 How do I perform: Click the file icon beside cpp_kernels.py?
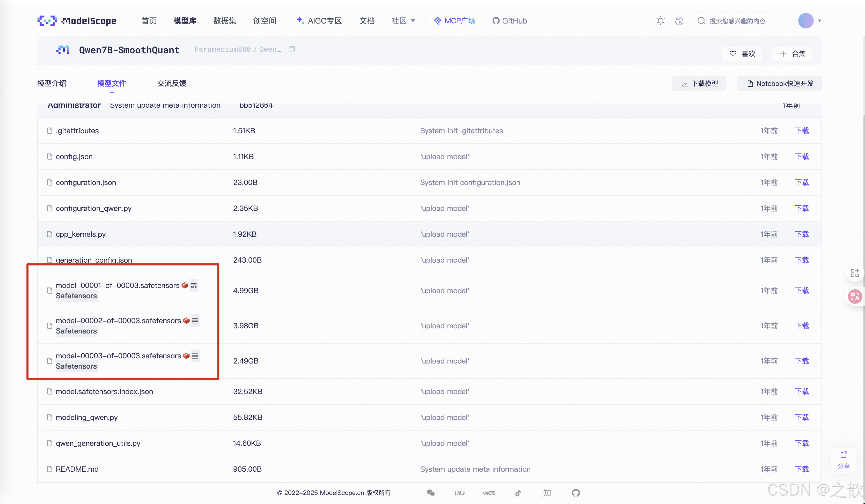[x=49, y=234]
